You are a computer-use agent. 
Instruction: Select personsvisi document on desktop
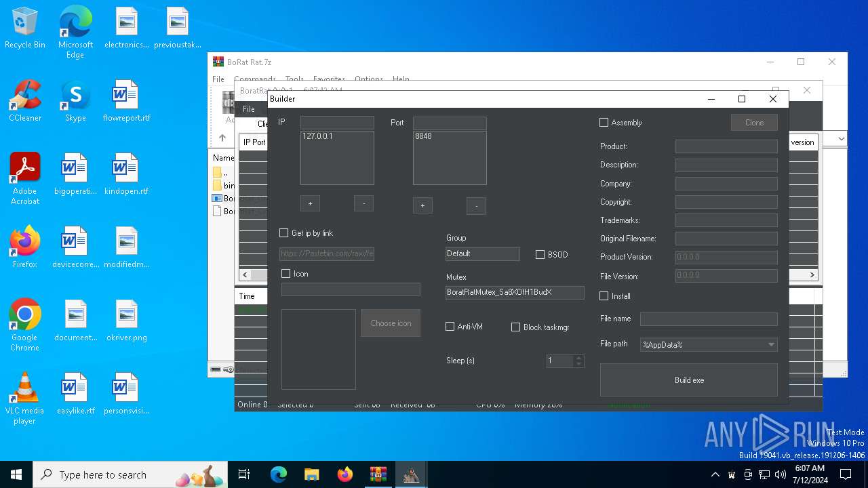(x=126, y=394)
